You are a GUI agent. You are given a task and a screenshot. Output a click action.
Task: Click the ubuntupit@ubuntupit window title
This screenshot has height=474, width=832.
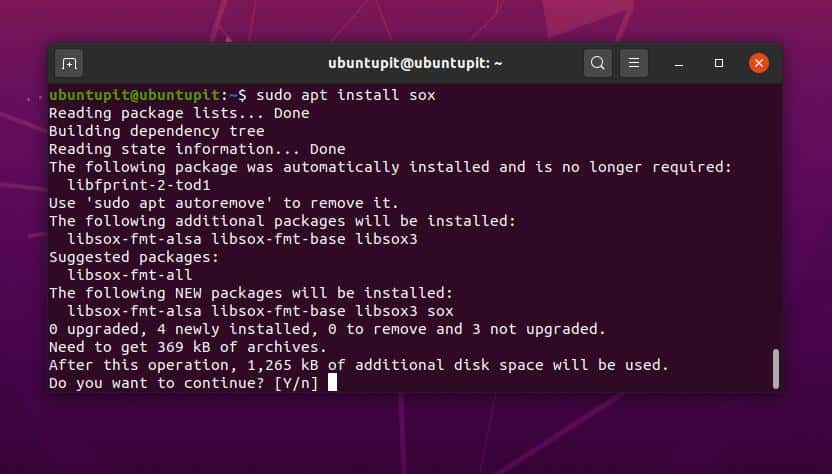pyautogui.click(x=415, y=63)
